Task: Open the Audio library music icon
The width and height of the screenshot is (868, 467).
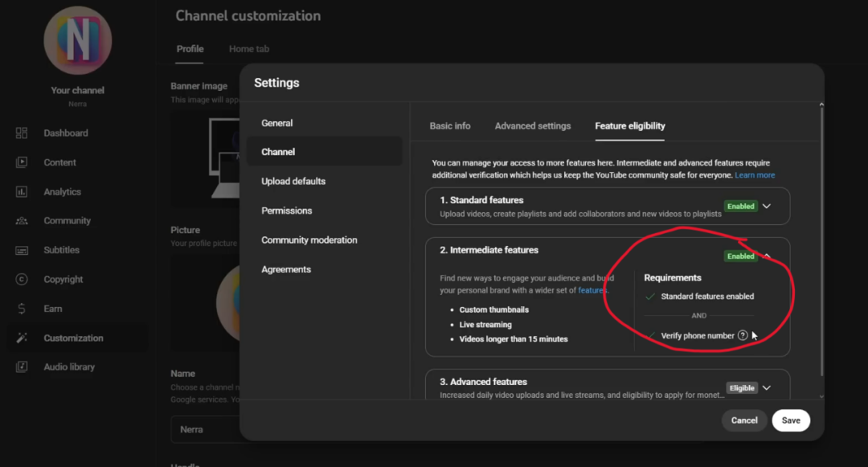Action: 22,367
